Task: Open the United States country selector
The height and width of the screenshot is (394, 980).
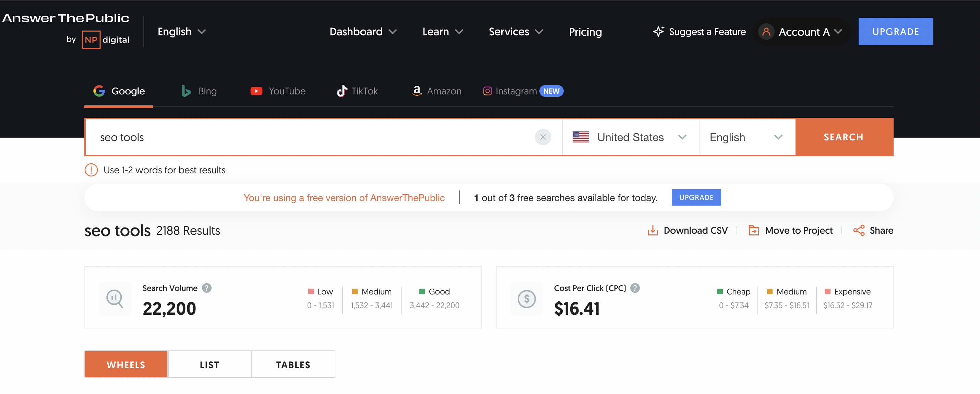Action: 631,137
